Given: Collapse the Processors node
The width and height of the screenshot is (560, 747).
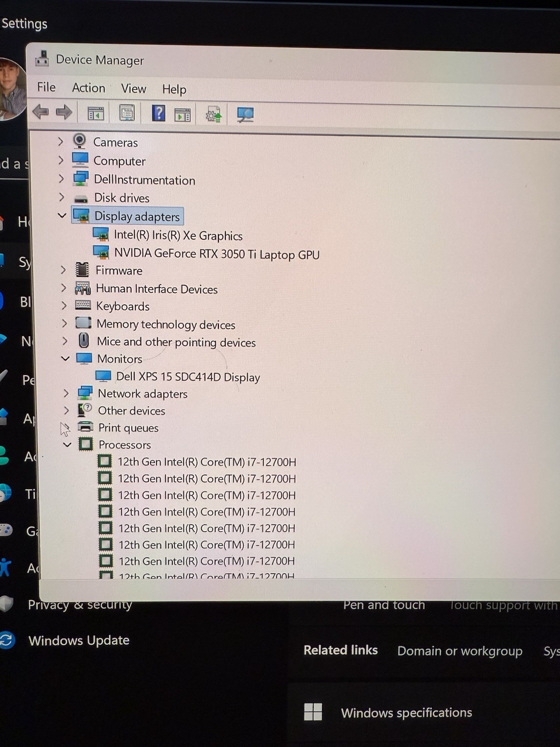Looking at the screenshot, I should (x=67, y=444).
